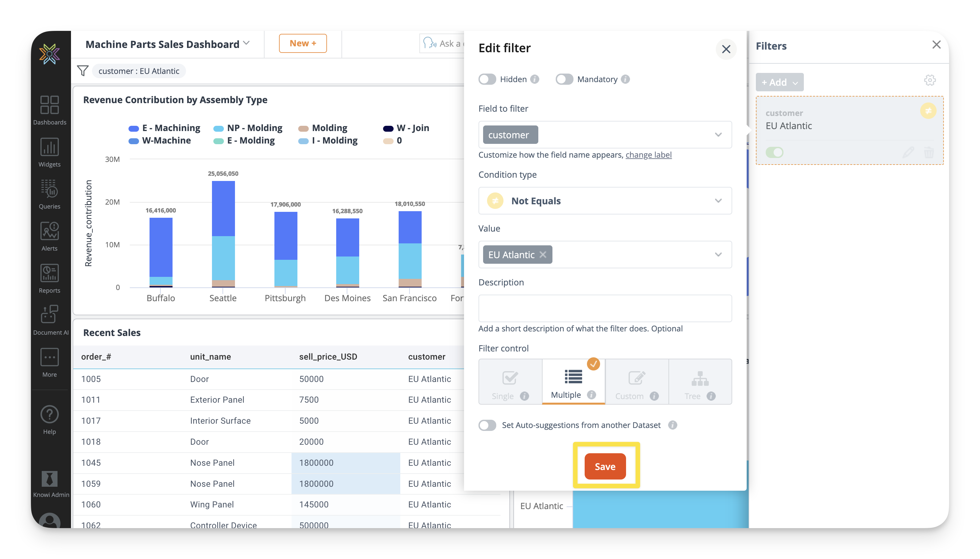Click the Save button
Viewport: 980px width, 559px height.
tap(605, 466)
